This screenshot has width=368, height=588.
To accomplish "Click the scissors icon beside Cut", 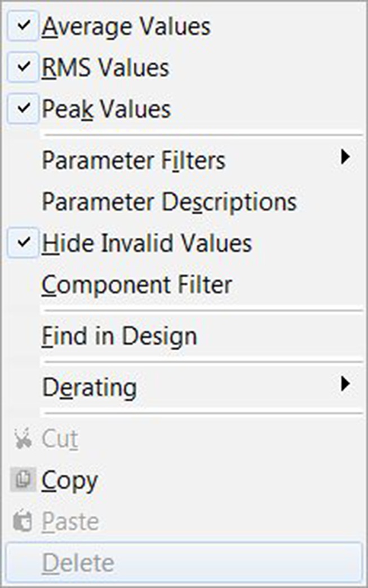I will coord(23,440).
